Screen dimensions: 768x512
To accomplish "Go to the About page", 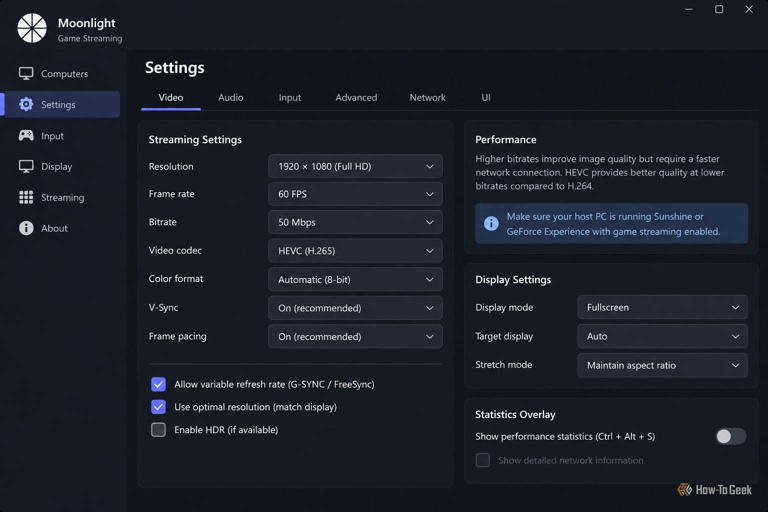I will pyautogui.click(x=62, y=228).
